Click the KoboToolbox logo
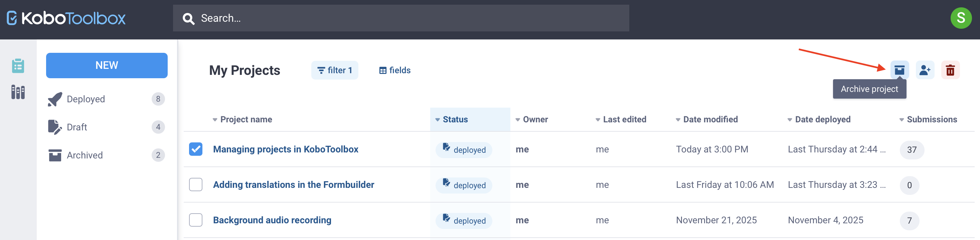Screen dimensions: 980x240 point(66,18)
